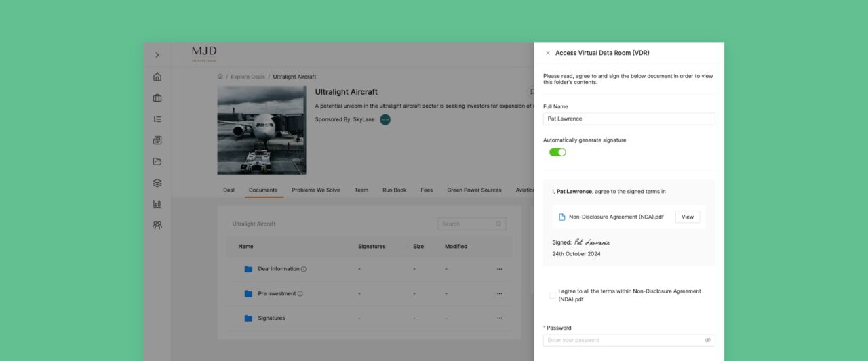Expand the left sidebar with chevron arrow
Screen dimensions: 868x361
pos(157,55)
